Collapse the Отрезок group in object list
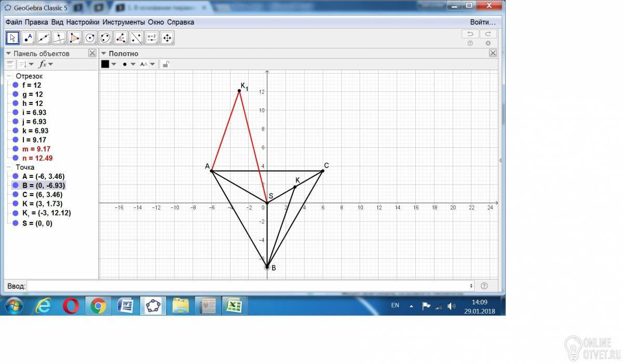623x364 pixels. point(9,76)
